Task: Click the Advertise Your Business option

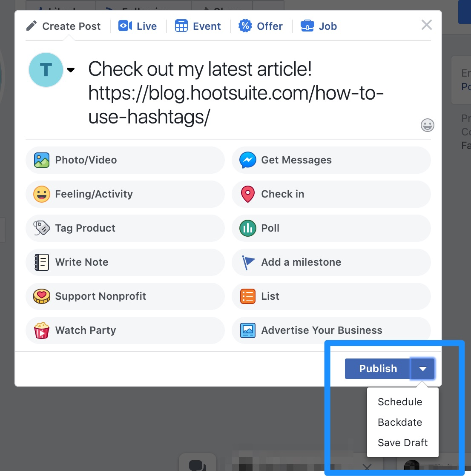Action: point(331,330)
